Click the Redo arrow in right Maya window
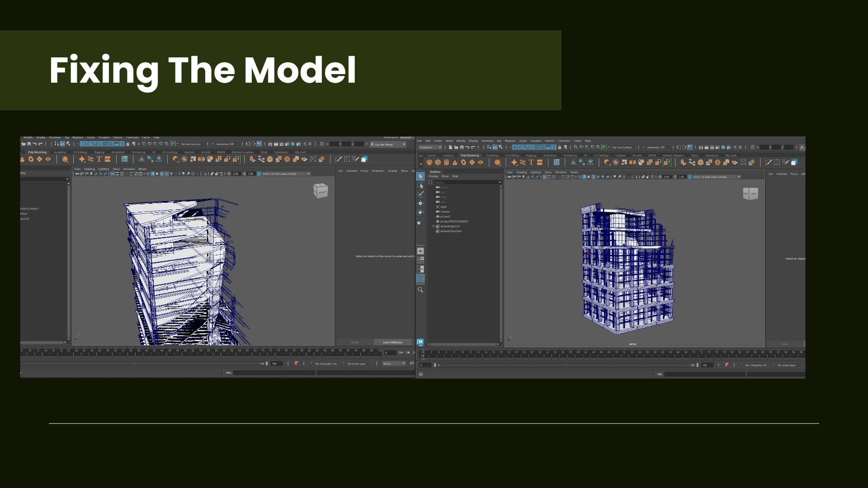The width and height of the screenshot is (868, 488). tap(473, 147)
